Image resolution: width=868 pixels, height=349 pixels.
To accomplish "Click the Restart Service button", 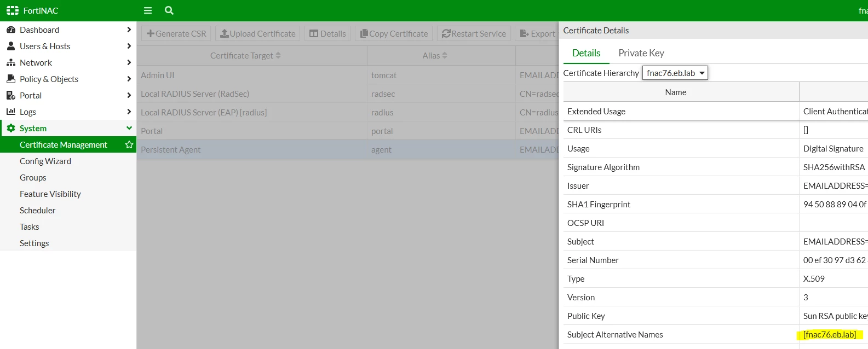I will (x=474, y=33).
